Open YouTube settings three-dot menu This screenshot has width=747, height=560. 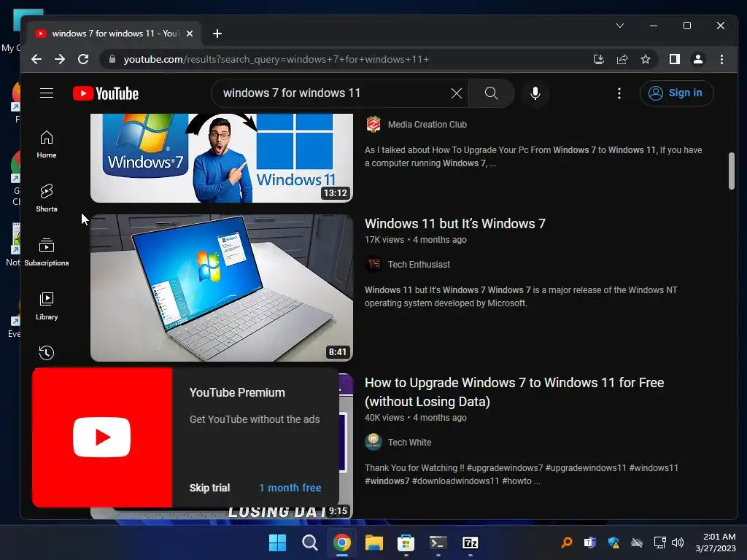(x=619, y=93)
